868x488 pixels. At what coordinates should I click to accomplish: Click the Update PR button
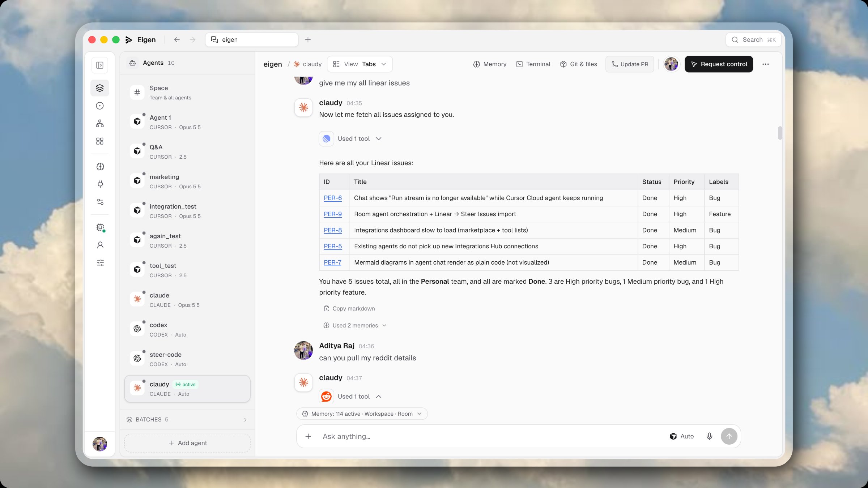[630, 64]
